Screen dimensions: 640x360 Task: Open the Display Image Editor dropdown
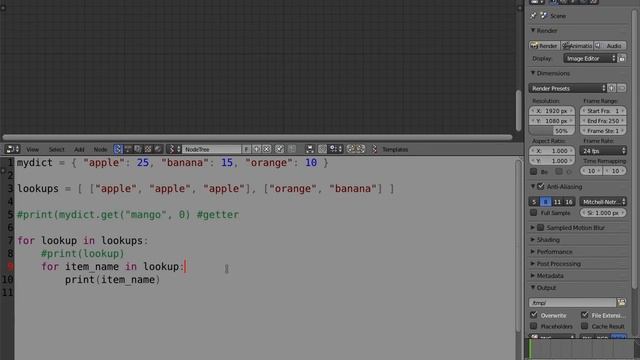click(x=590, y=58)
